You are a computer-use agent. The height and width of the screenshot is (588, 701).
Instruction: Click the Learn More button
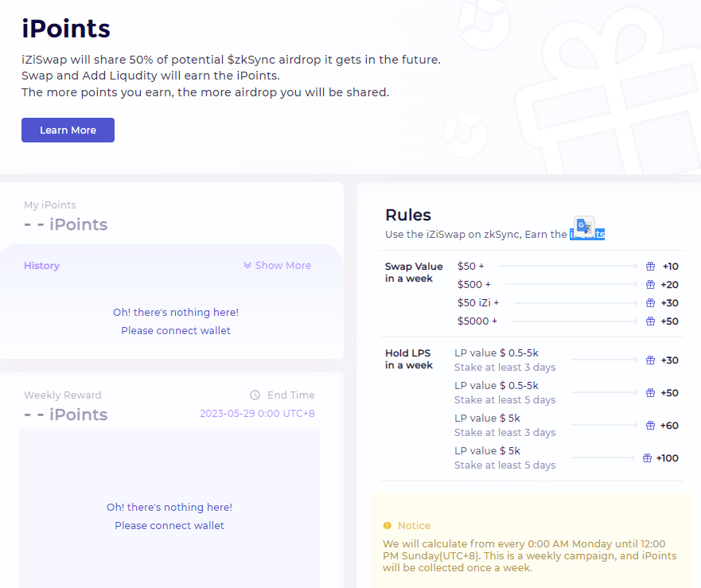pos(68,130)
